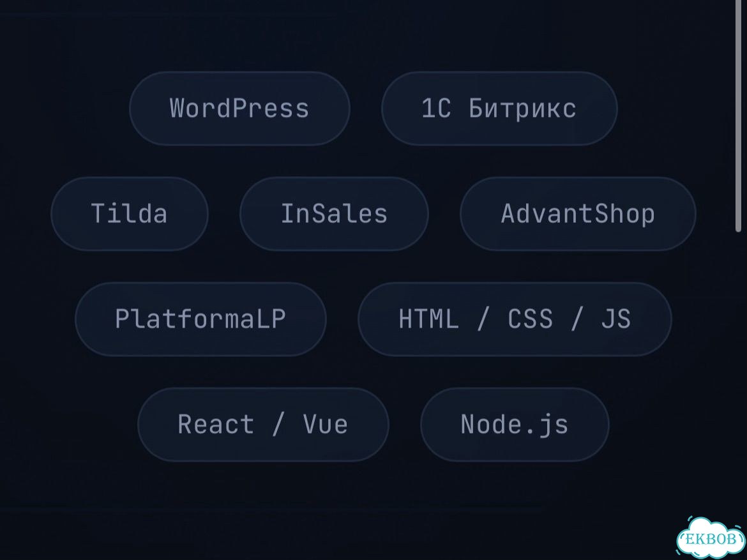Click the 1C Битрикс tag
Screen dimensions: 747x560
(499, 109)
